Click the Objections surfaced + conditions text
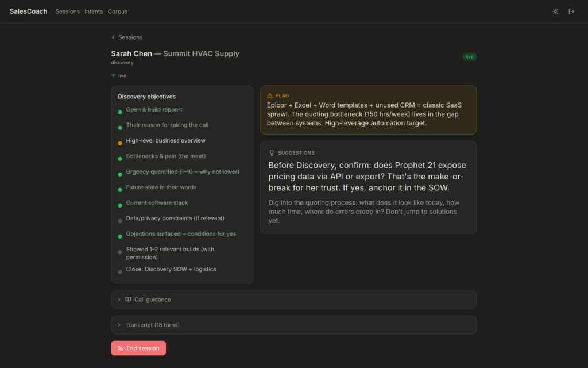Screen dimensions: 588x368 point(181,233)
